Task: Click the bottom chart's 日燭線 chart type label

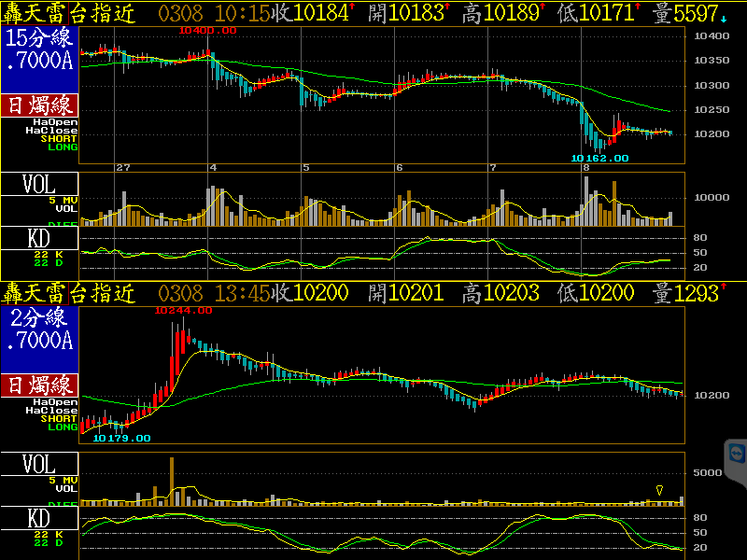Action: tap(40, 385)
